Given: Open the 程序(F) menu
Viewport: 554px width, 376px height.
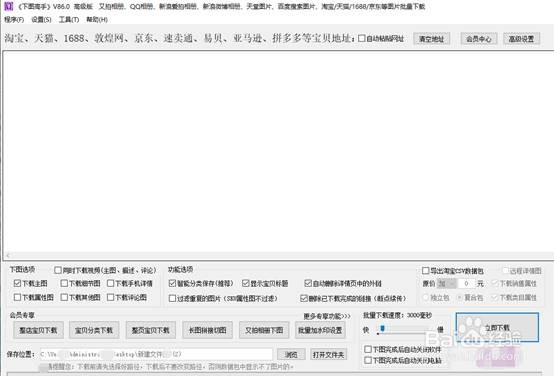Looking at the screenshot, I should coord(14,19).
